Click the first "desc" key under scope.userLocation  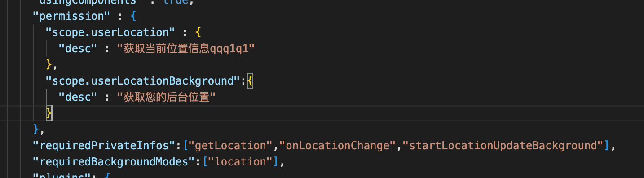coord(78,49)
